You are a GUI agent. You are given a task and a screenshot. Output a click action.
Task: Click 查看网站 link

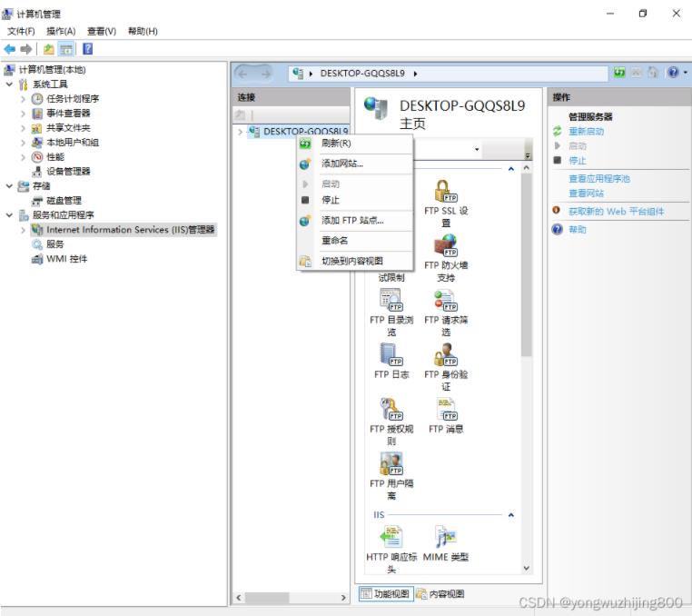click(x=586, y=193)
